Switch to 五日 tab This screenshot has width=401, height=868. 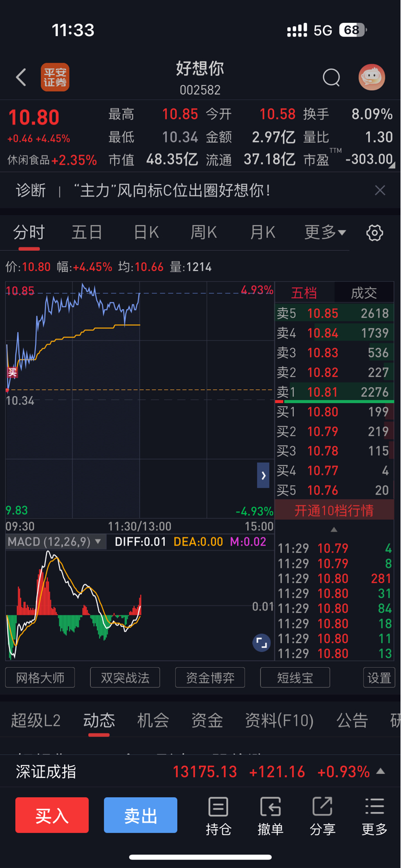coord(87,233)
